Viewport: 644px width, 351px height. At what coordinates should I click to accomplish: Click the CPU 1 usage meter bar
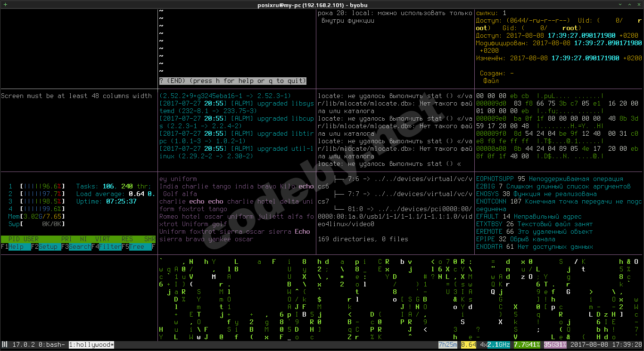tap(42, 187)
